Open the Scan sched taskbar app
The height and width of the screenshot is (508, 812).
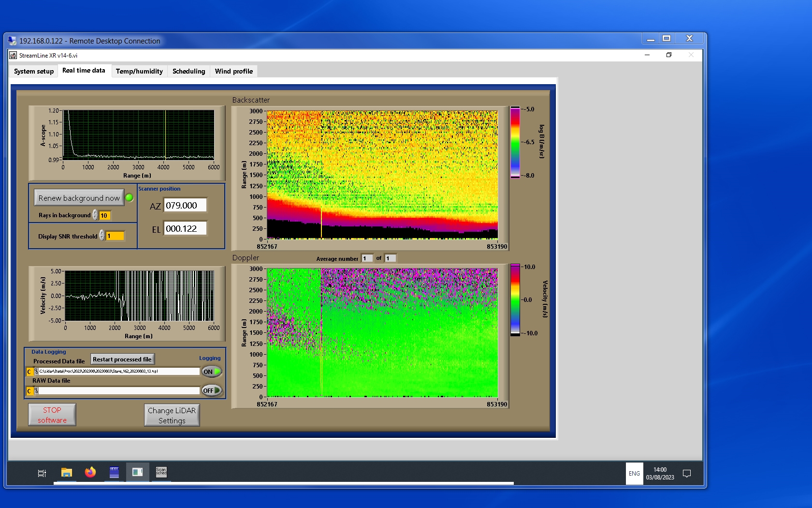tap(161, 472)
